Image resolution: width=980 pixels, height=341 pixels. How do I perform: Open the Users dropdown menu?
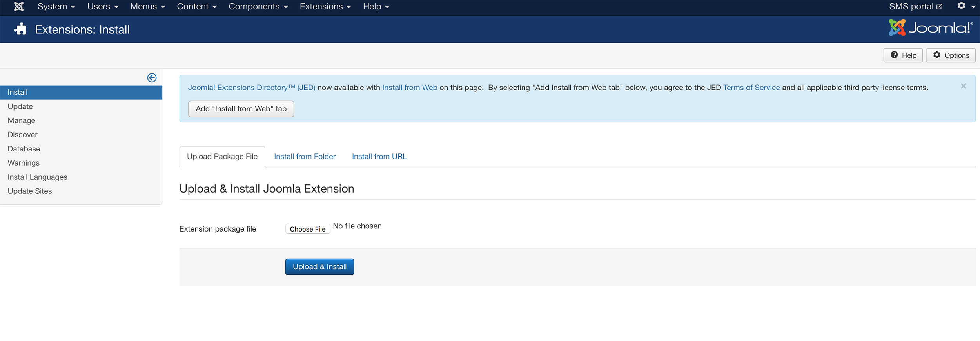pos(103,7)
